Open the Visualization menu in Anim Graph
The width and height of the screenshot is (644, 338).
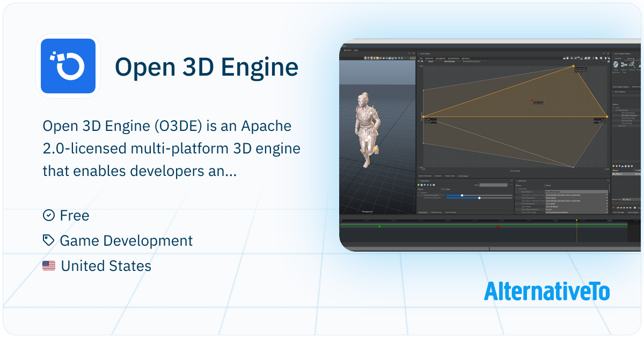(x=454, y=58)
